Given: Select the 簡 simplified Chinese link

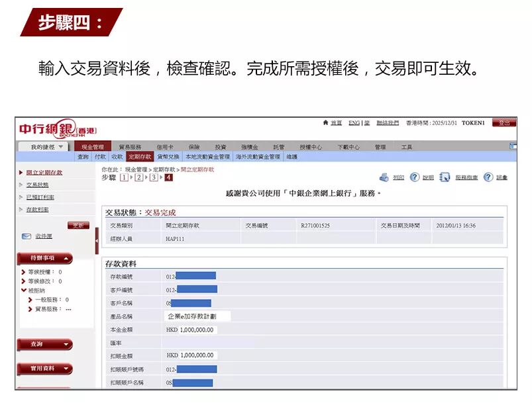Looking at the screenshot, I should tap(367, 122).
